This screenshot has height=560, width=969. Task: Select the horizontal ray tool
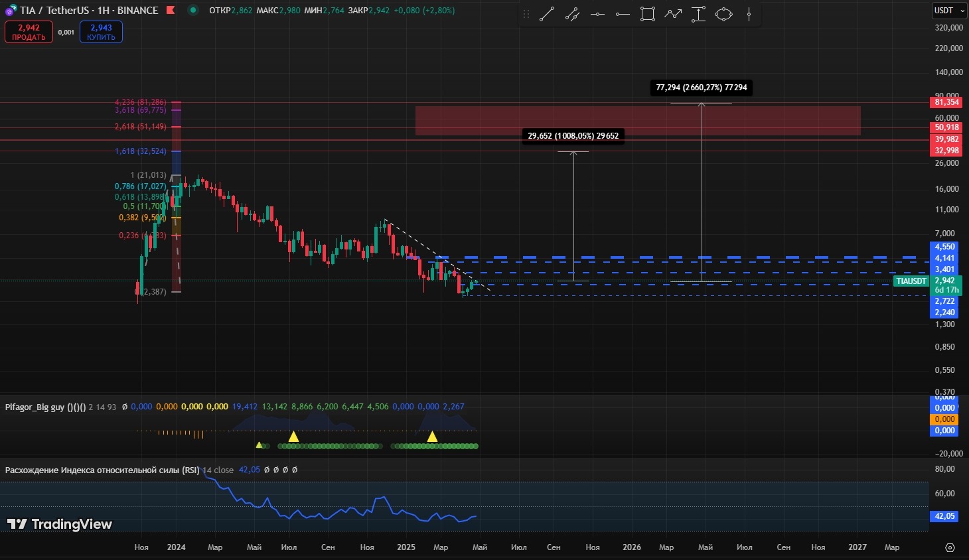tap(623, 14)
